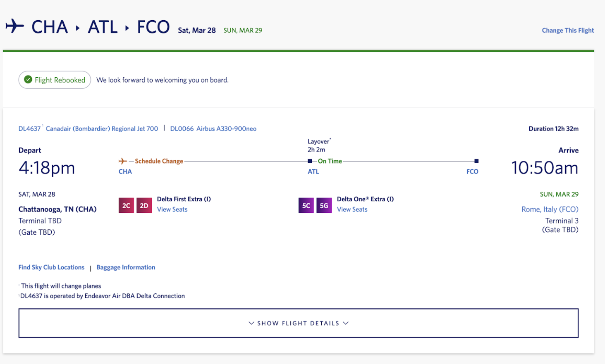The image size is (605, 364).
Task: Open flight DL0066 link
Action: [182, 128]
